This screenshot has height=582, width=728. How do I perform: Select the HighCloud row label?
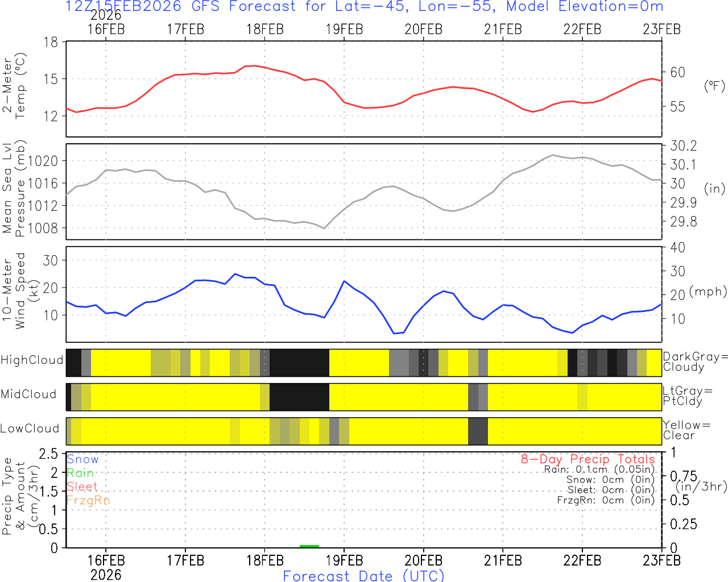click(32, 360)
